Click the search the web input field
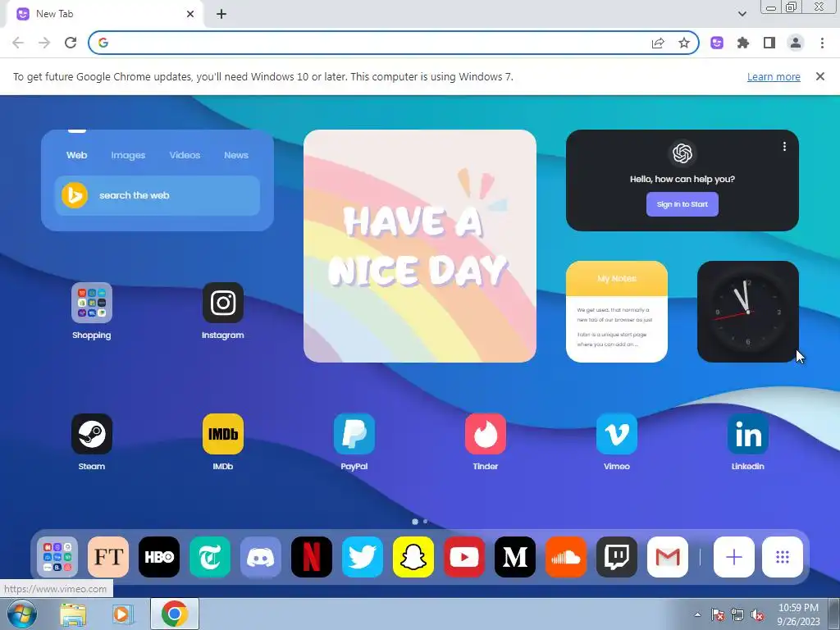The width and height of the screenshot is (840, 630). tap(157, 195)
